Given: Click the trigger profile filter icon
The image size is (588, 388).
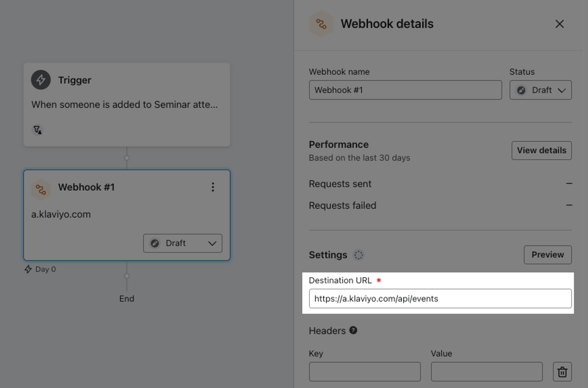Looking at the screenshot, I should 37,130.
